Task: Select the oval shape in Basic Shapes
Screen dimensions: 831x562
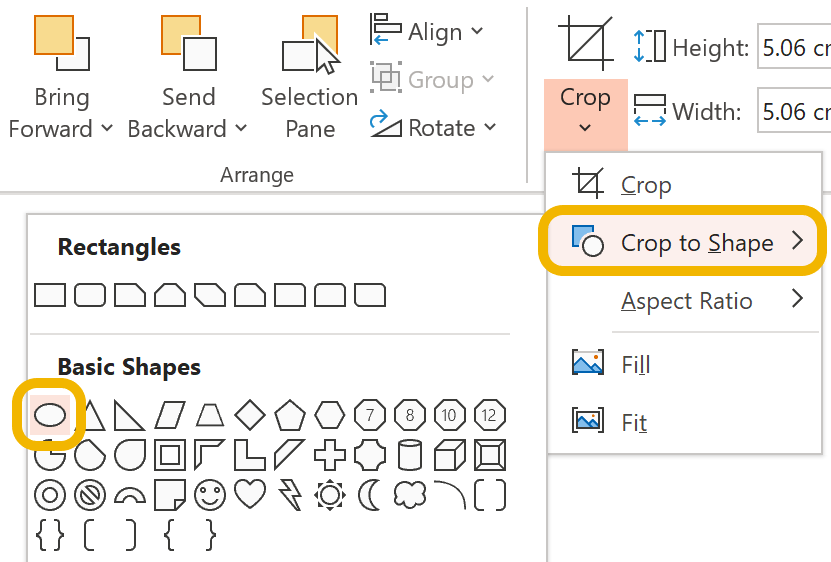Action: click(50, 413)
